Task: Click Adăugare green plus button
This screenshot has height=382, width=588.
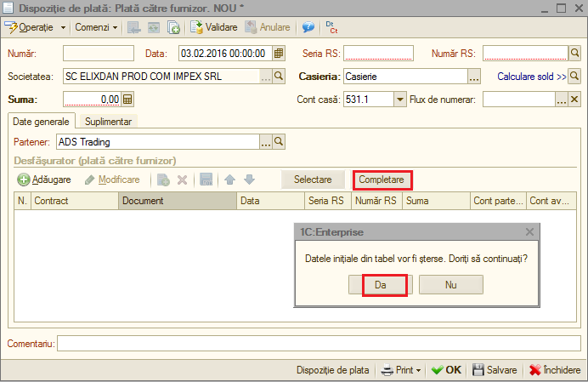Action: (x=44, y=180)
